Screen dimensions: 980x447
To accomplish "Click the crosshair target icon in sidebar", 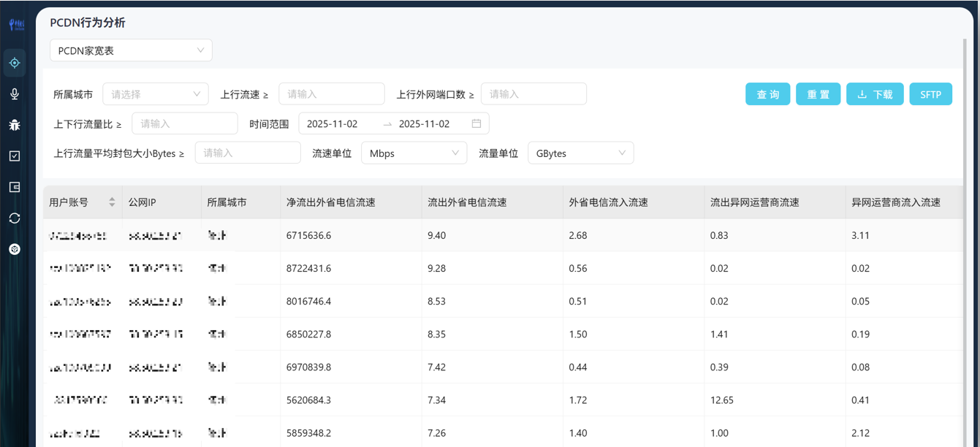I will (x=15, y=64).
